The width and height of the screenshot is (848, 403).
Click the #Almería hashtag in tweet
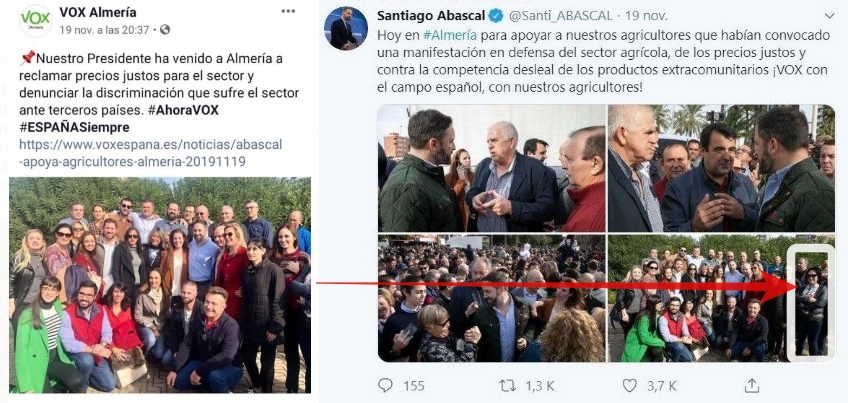449,36
